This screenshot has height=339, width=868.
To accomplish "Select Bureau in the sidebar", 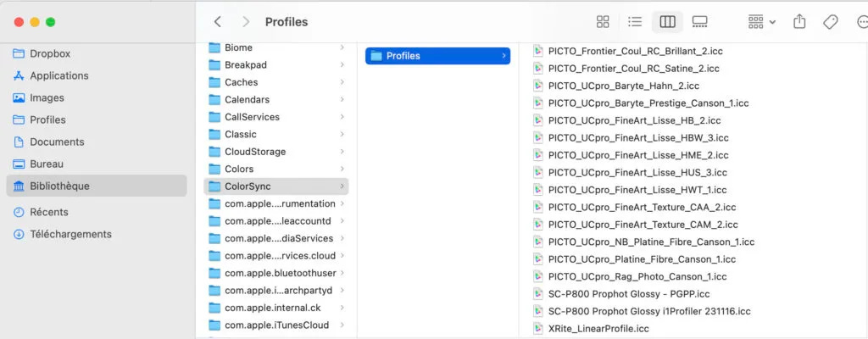I will [47, 164].
